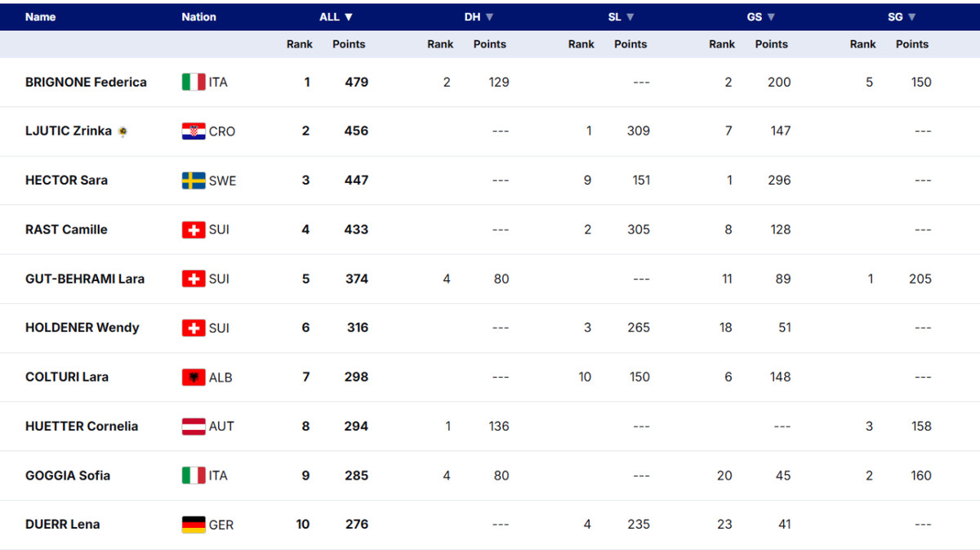980x550 pixels.
Task: Open HECTOR Sara's athlete profile
Action: pyautogui.click(x=66, y=181)
